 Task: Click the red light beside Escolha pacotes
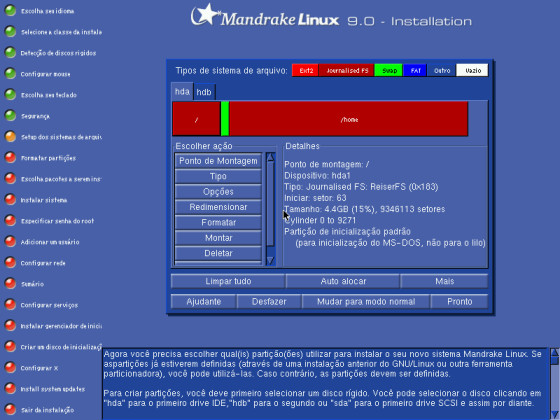(10, 179)
